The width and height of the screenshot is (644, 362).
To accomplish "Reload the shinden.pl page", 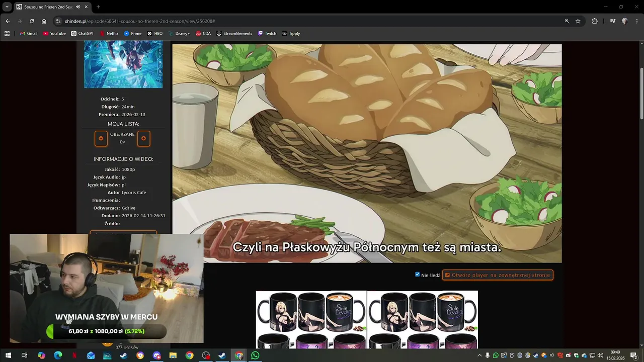I will point(32,21).
